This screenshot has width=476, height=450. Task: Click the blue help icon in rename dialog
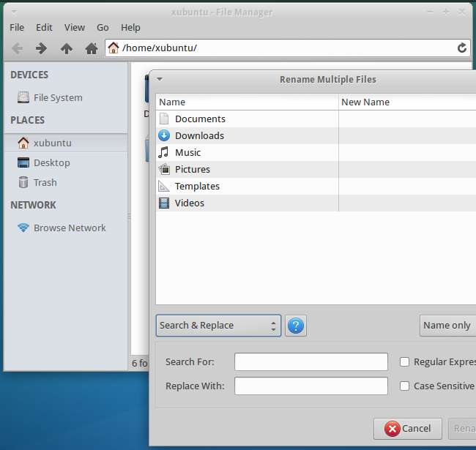(295, 326)
